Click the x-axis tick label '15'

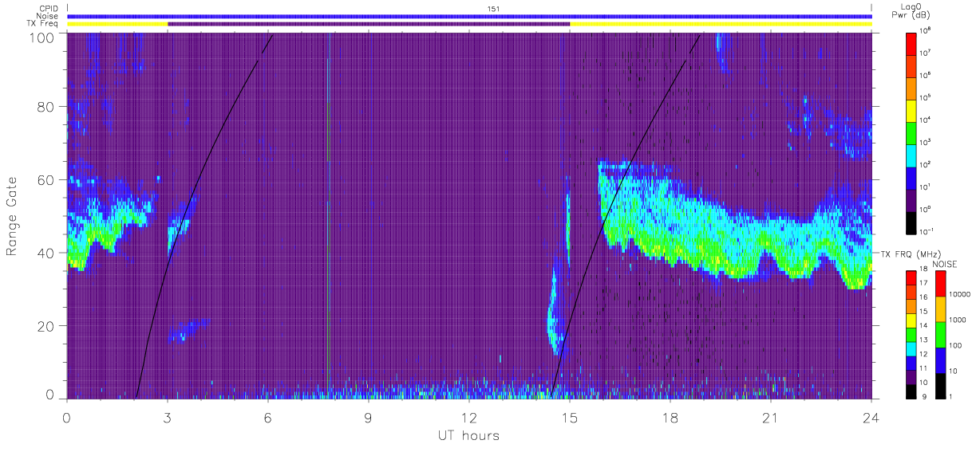[570, 417]
